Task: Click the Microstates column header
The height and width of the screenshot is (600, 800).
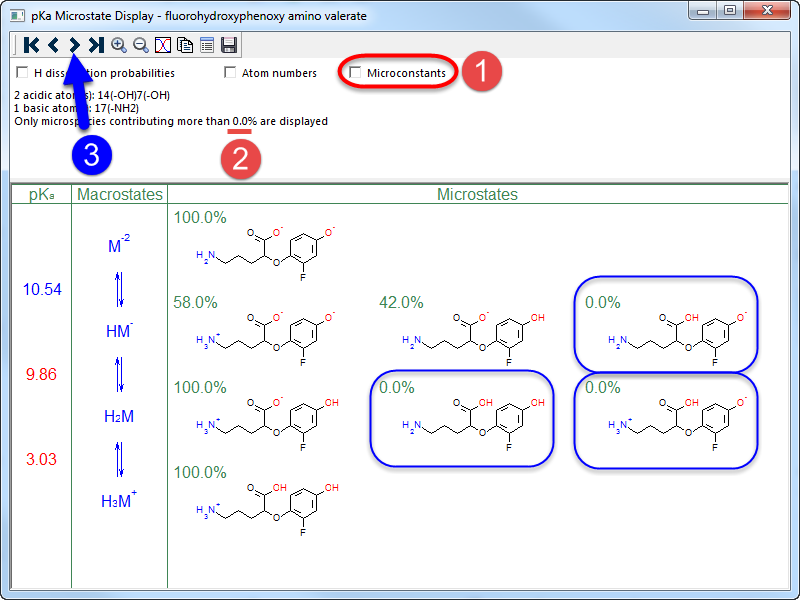Action: coord(478,194)
